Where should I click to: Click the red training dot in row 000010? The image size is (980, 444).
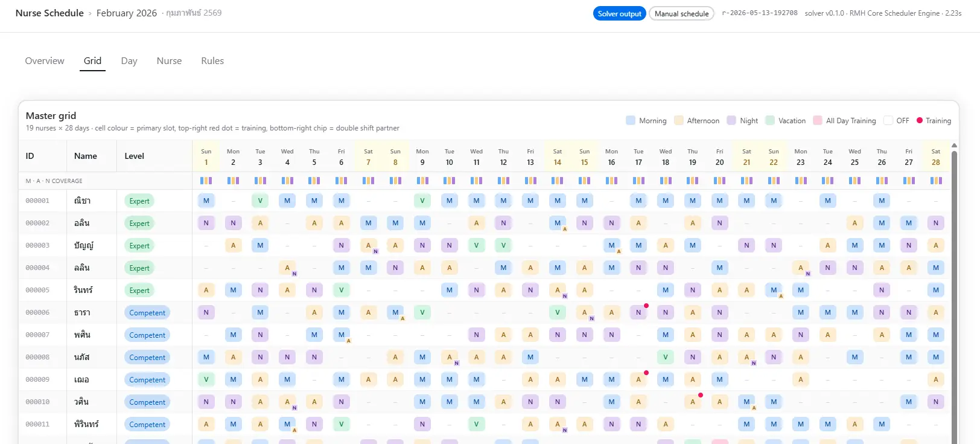701,395
